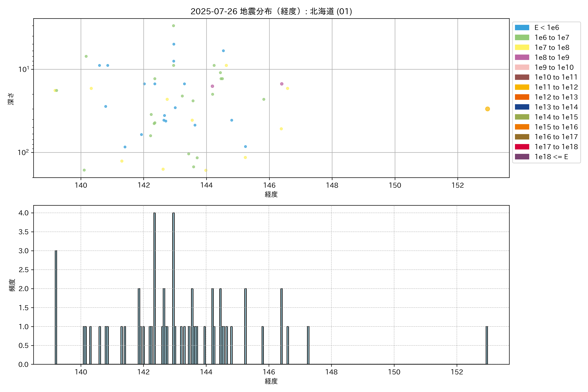Click the tallest histogram bar near longitude 143
The height and width of the screenshot is (392, 588).
click(173, 287)
